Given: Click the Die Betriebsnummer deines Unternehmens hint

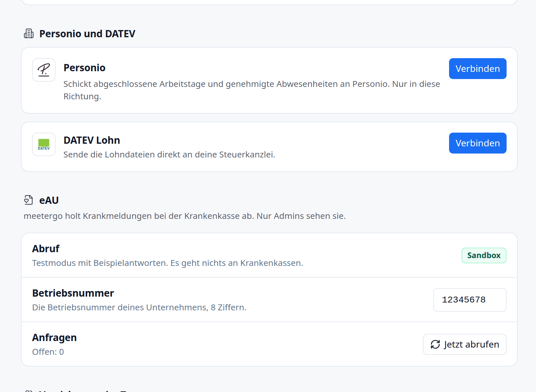Looking at the screenshot, I should [139, 307].
